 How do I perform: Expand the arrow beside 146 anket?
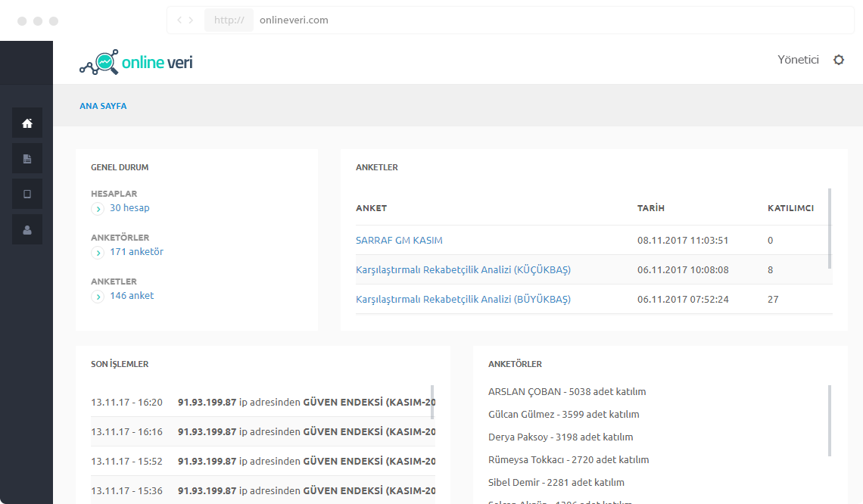(x=98, y=297)
